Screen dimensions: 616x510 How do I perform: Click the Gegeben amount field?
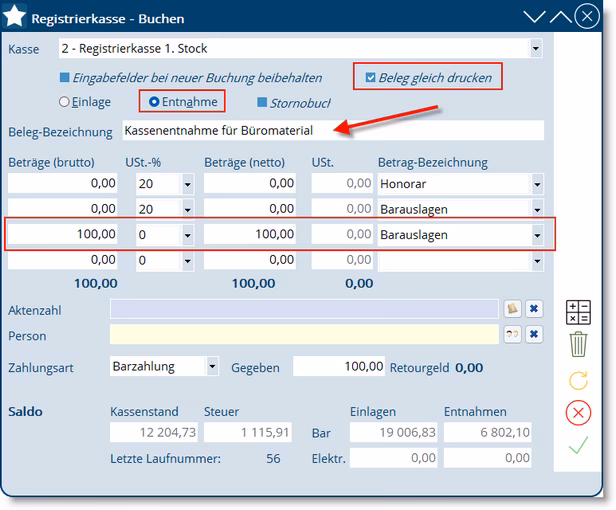[x=339, y=366]
